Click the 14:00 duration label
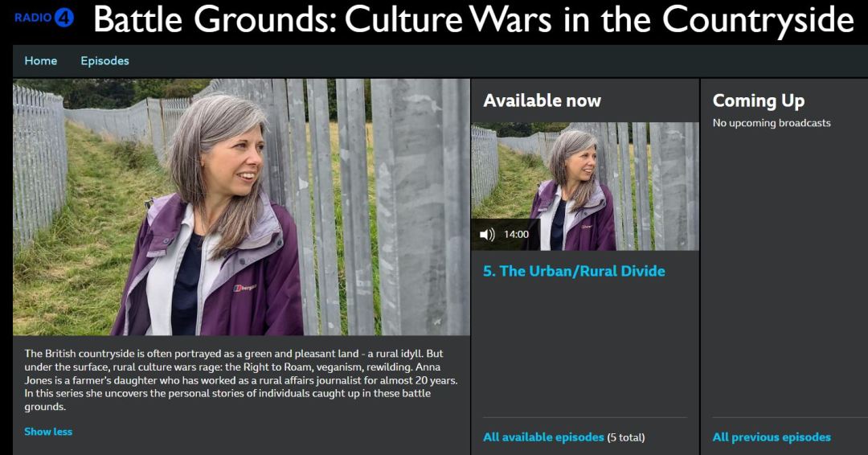Viewport: 868px width, 455px height. tap(516, 235)
